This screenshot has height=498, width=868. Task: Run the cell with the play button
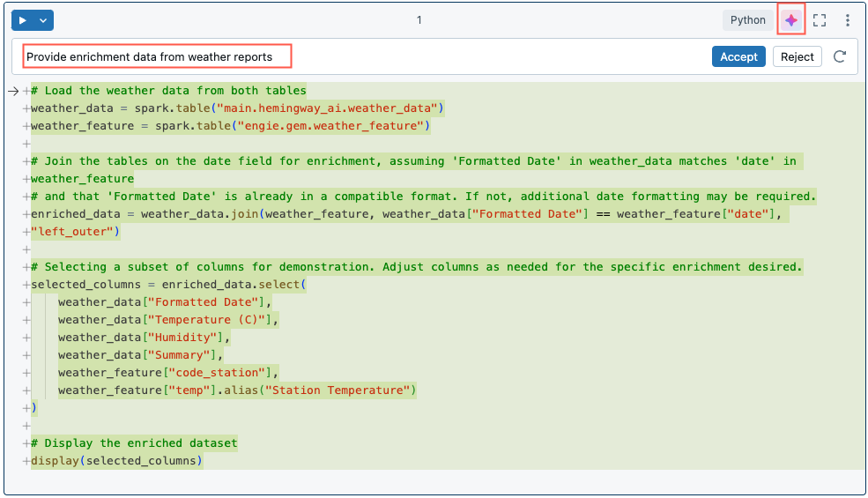23,20
